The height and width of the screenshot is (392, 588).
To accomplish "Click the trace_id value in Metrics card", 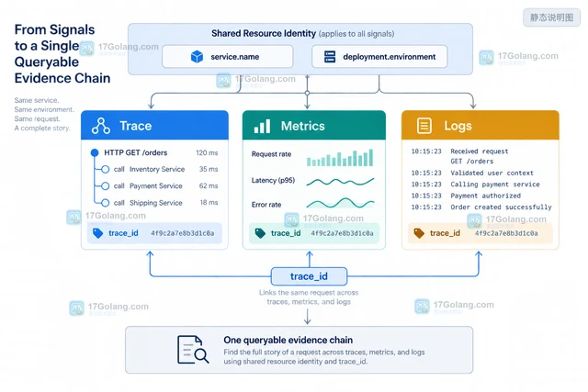I will (342, 233).
